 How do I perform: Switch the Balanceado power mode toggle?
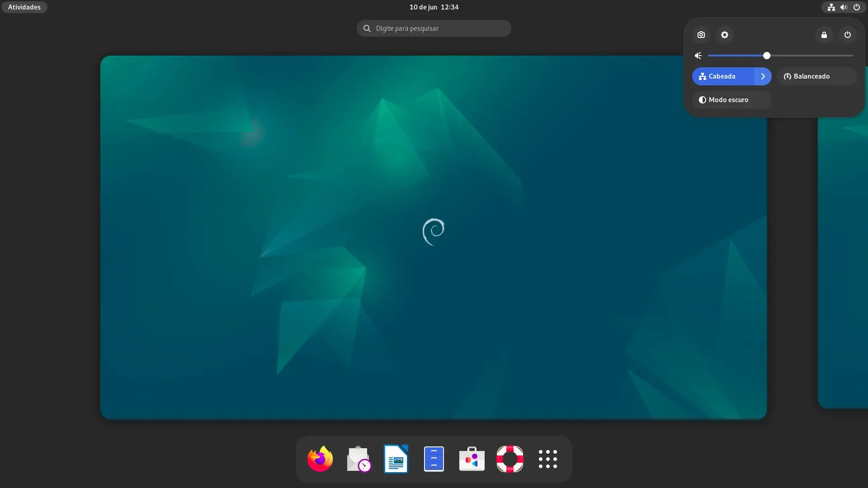pos(816,76)
